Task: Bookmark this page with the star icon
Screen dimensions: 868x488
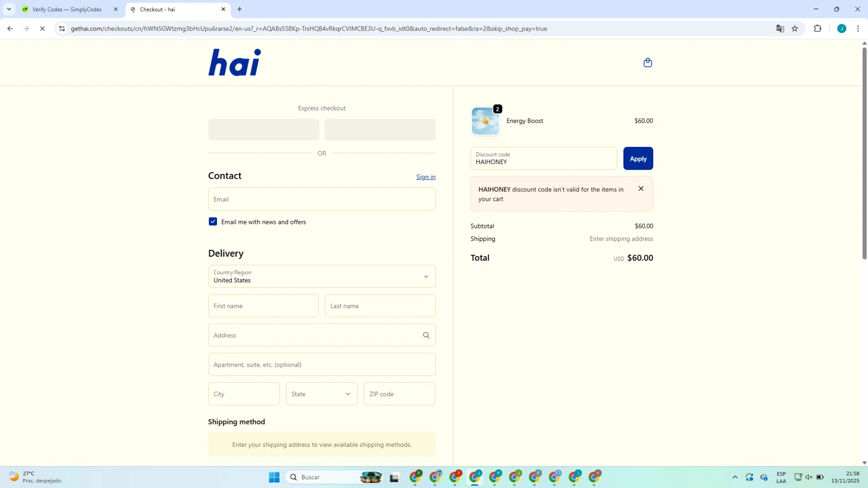Action: 795,28
